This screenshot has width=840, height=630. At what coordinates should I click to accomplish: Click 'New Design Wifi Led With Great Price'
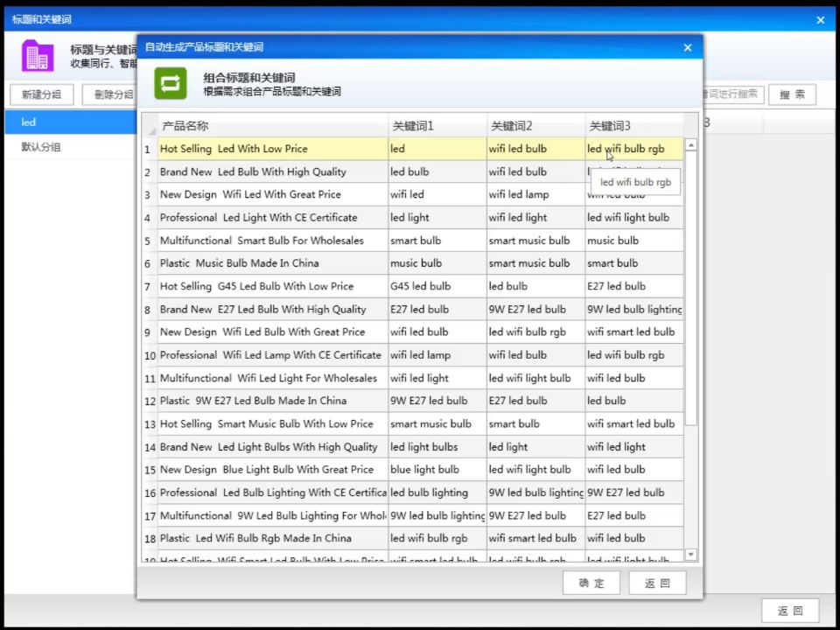pos(273,194)
